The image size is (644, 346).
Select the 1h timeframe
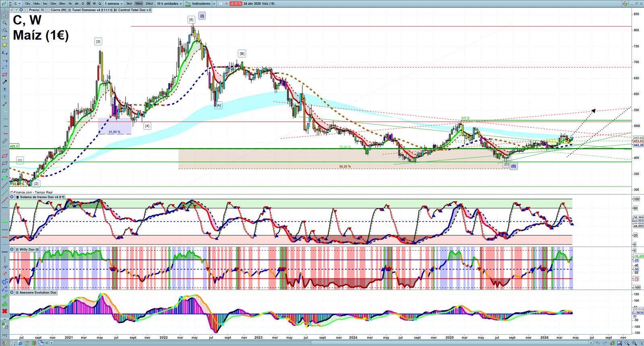click(70, 4)
